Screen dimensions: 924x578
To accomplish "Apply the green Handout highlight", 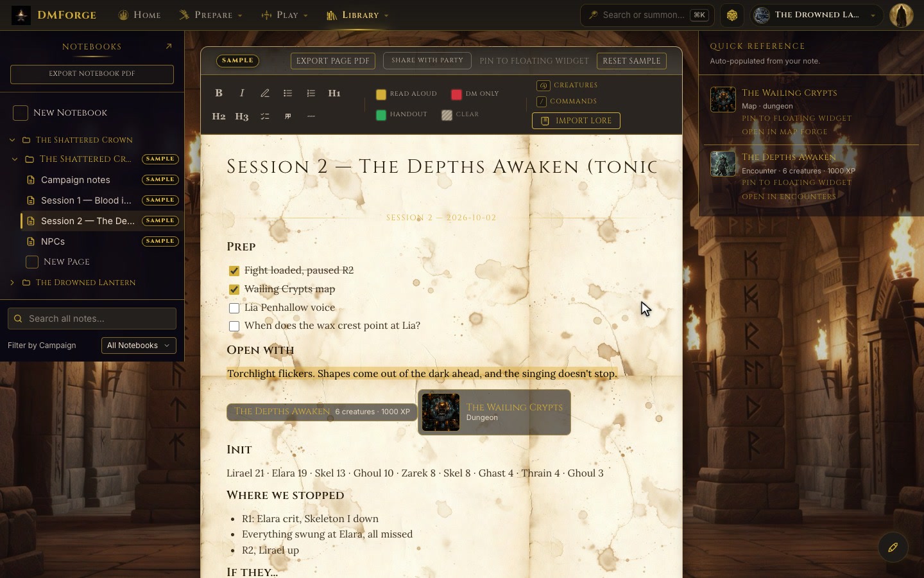I will click(x=402, y=115).
